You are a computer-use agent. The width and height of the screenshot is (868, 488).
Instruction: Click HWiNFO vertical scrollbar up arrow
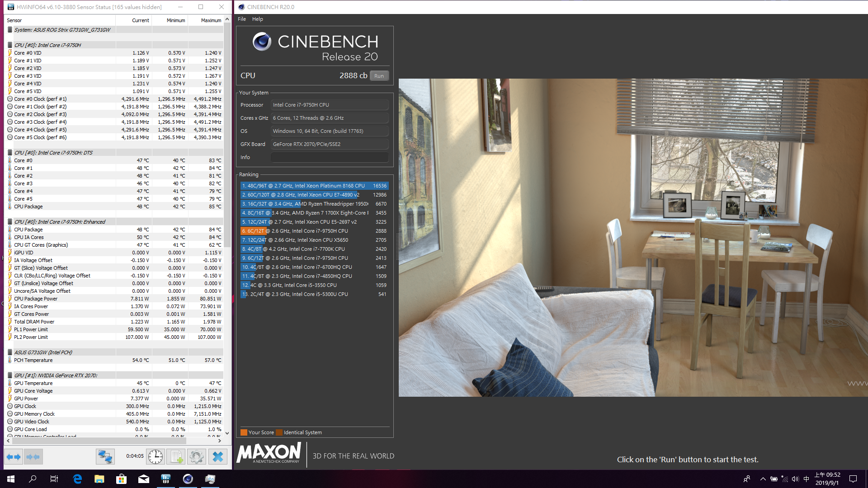(x=227, y=20)
